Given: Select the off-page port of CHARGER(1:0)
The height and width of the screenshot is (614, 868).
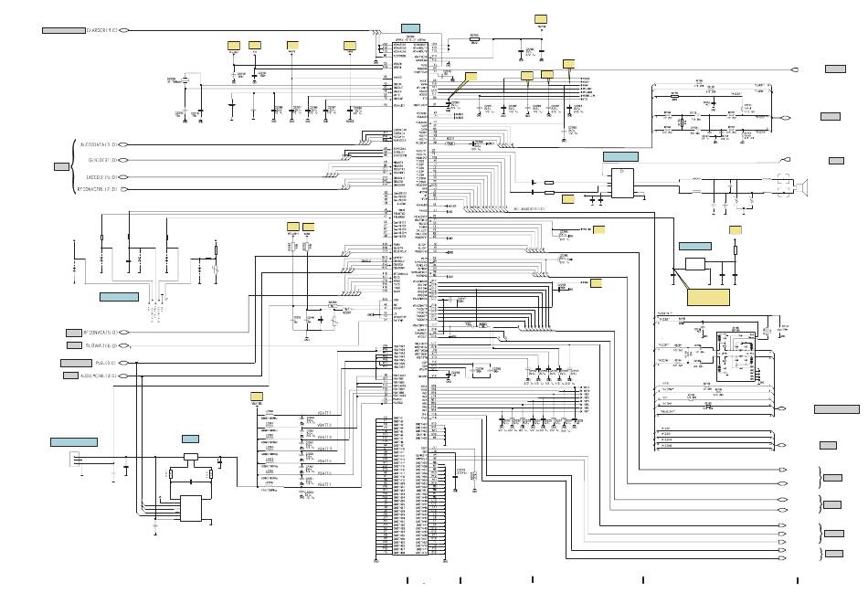Looking at the screenshot, I should coord(124,30).
